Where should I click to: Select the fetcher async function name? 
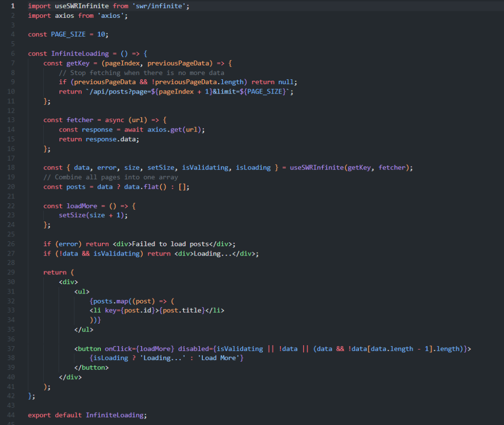click(x=80, y=120)
